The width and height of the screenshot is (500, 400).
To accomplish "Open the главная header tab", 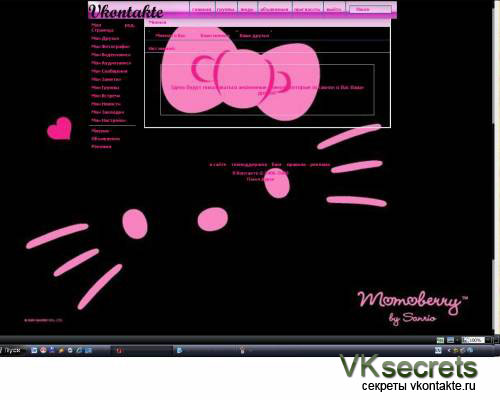I will [202, 10].
